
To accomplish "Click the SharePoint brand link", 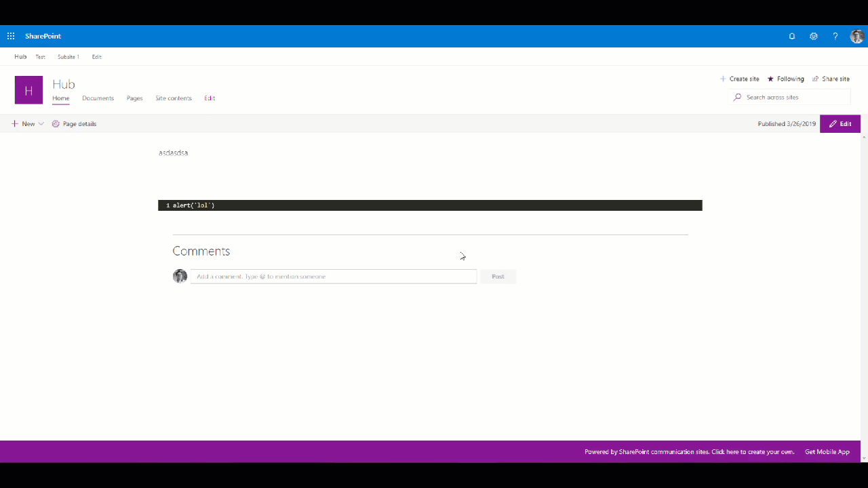I will [x=43, y=36].
